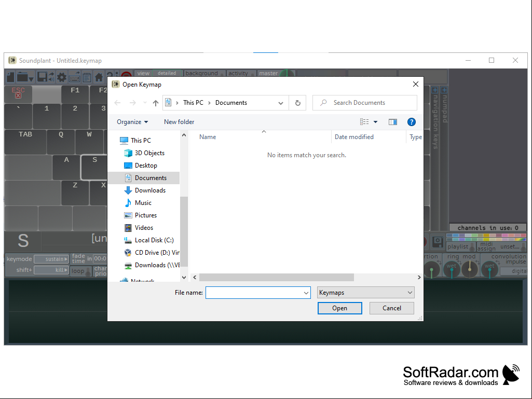Click the TAB key on Soundplant keyboard
The width and height of the screenshot is (532, 399).
point(25,142)
